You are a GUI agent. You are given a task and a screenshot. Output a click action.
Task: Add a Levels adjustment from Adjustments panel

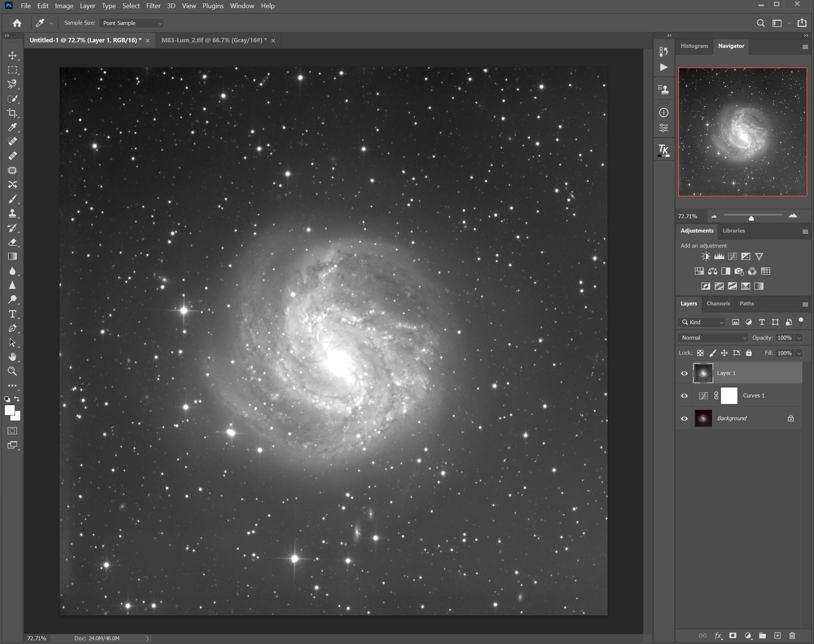pos(719,256)
